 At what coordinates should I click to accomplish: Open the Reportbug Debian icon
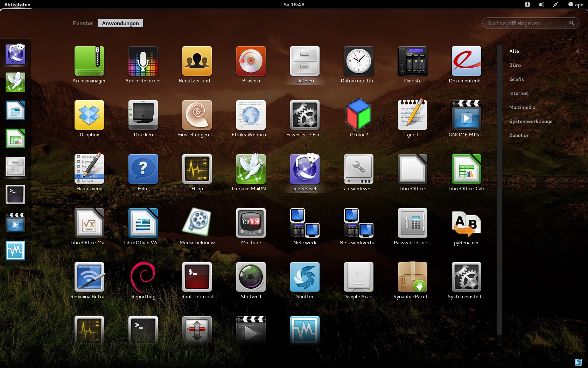pos(143,277)
